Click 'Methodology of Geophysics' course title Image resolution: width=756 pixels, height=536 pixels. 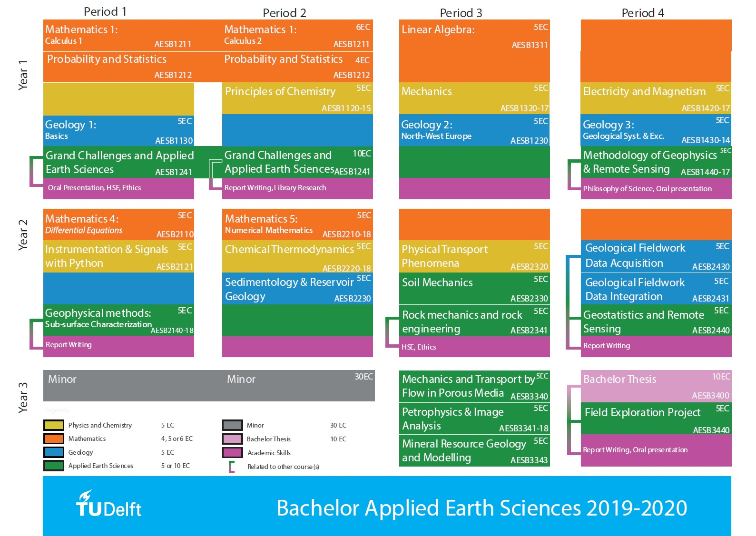tap(650, 155)
